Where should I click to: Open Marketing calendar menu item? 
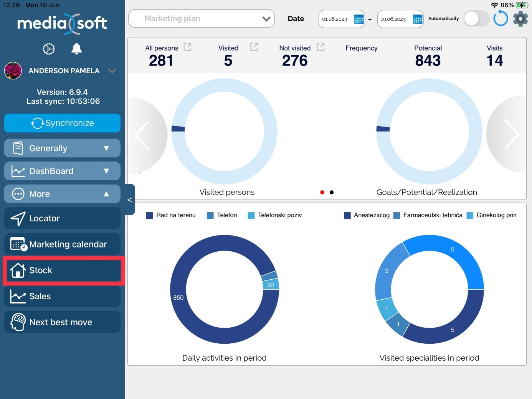(62, 244)
